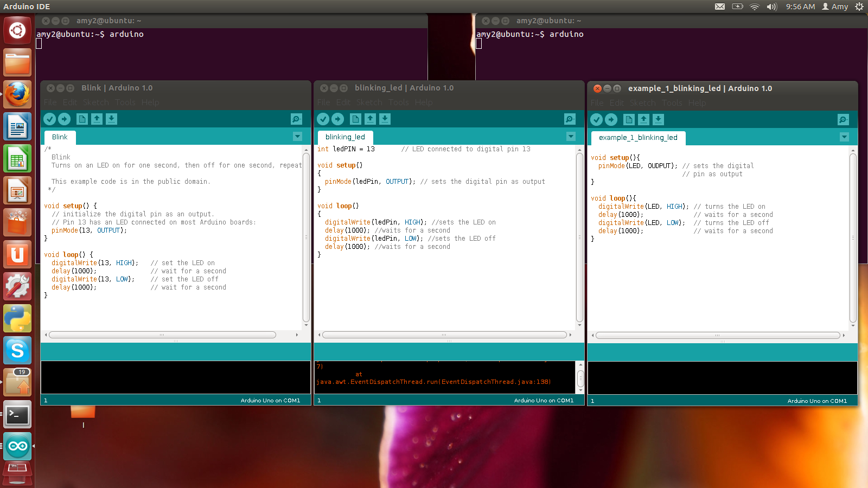Viewport: 868px width, 488px height.
Task: Click Open icon in example_1_blinking_led window
Action: point(643,119)
